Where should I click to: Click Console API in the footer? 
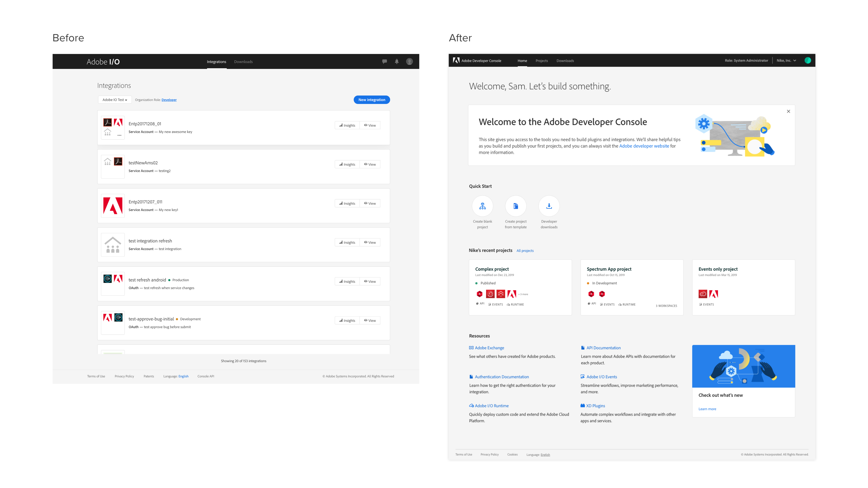(205, 376)
